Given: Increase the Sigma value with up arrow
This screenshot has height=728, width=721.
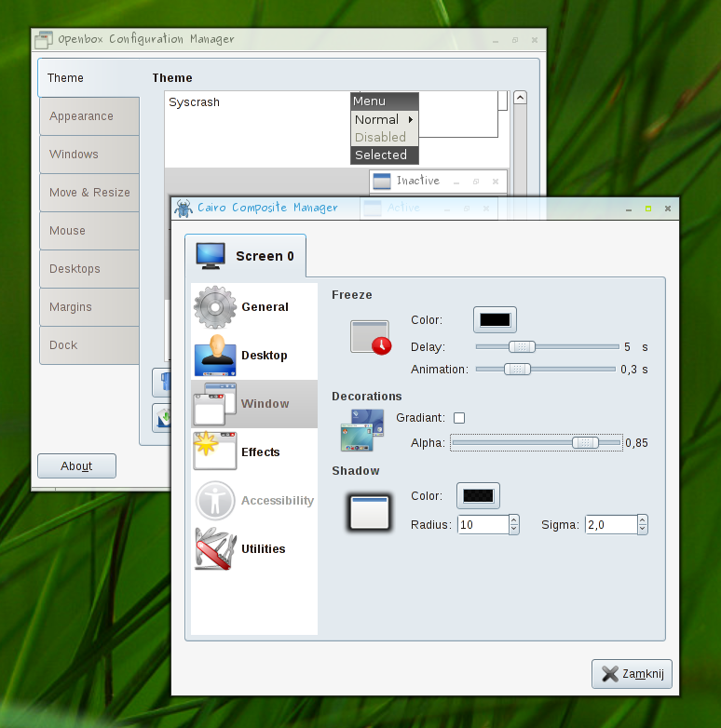Looking at the screenshot, I should point(643,520).
